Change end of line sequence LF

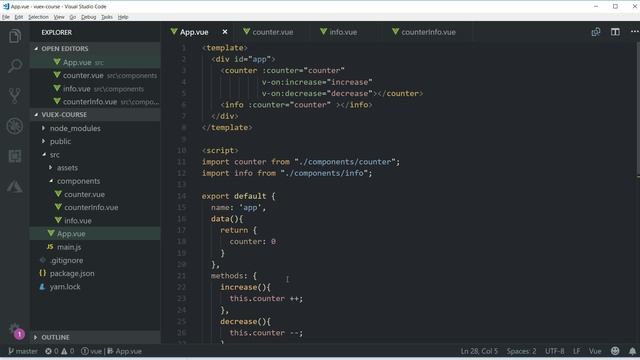577,351
